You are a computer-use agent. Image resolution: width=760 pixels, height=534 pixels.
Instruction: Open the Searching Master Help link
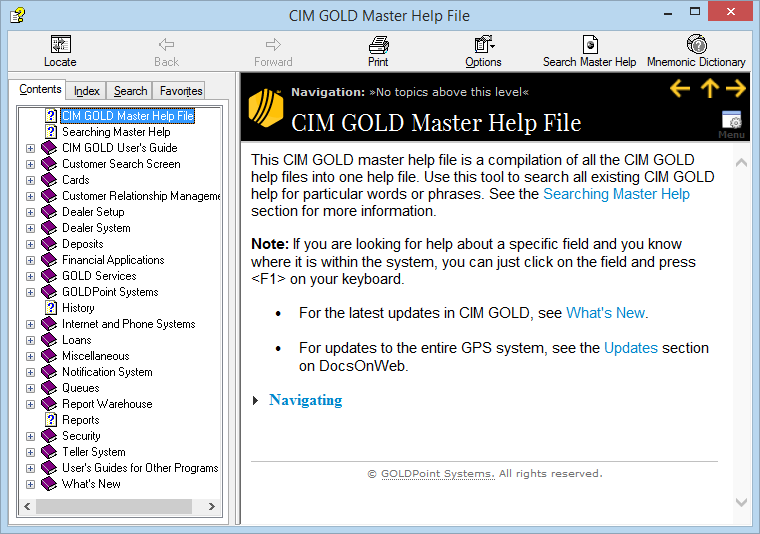[616, 194]
